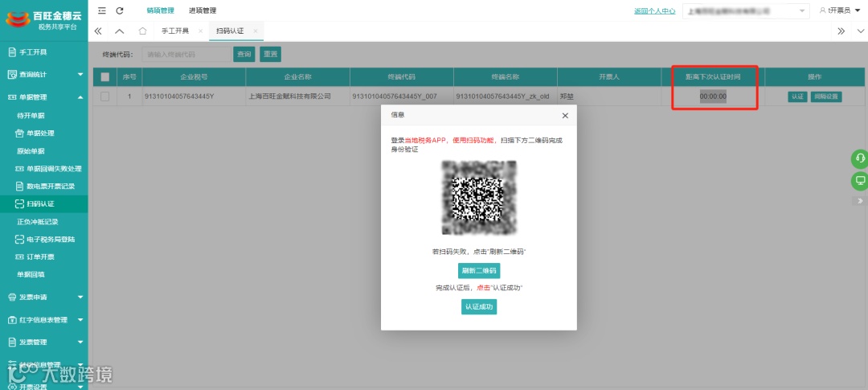Click the 刷新二维码 button
This screenshot has height=390, width=868.
pos(479,271)
